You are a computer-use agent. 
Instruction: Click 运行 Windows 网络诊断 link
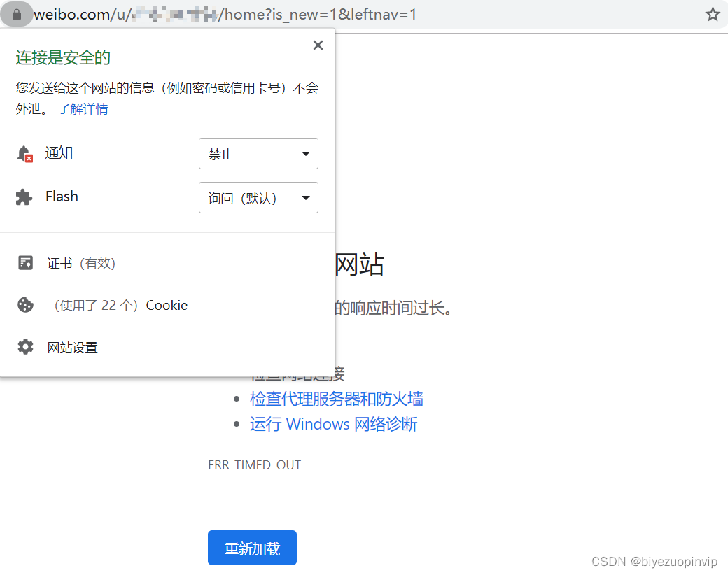click(333, 424)
